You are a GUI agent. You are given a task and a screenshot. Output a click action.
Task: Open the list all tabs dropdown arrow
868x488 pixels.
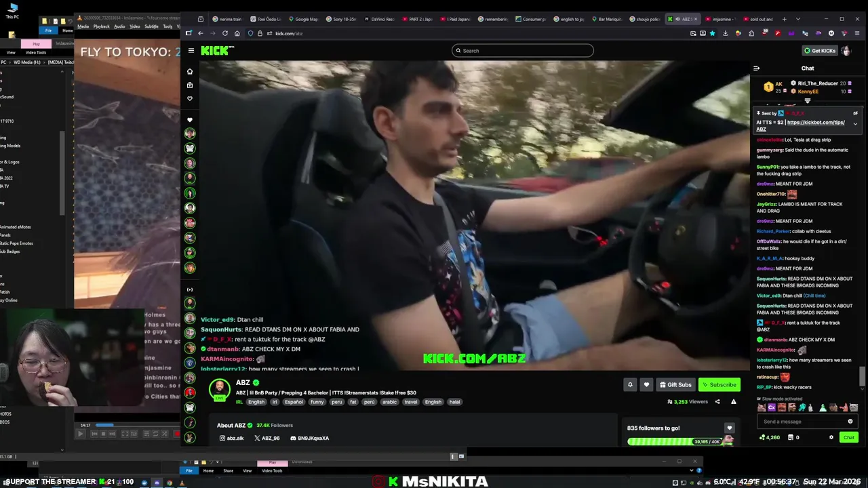coord(797,19)
